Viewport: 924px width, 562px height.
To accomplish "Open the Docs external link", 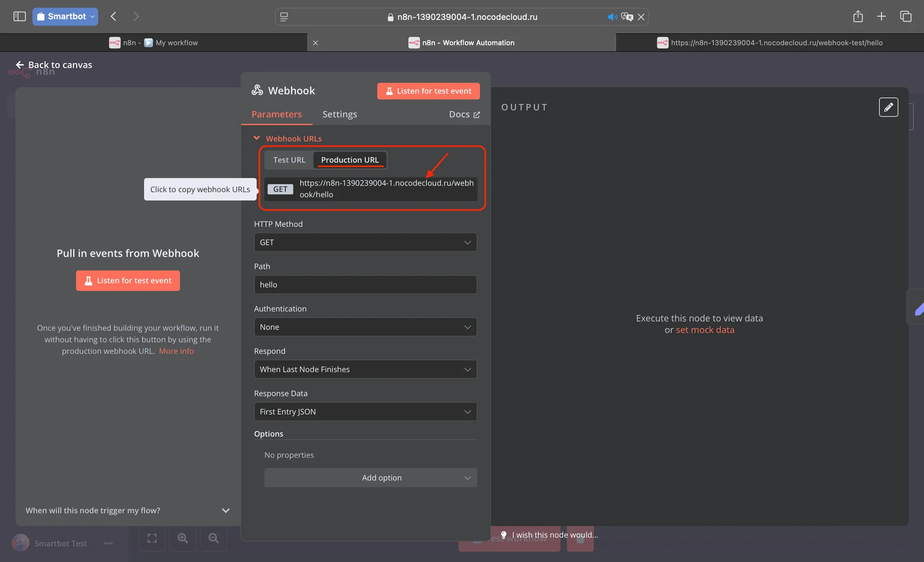I will tap(464, 114).
